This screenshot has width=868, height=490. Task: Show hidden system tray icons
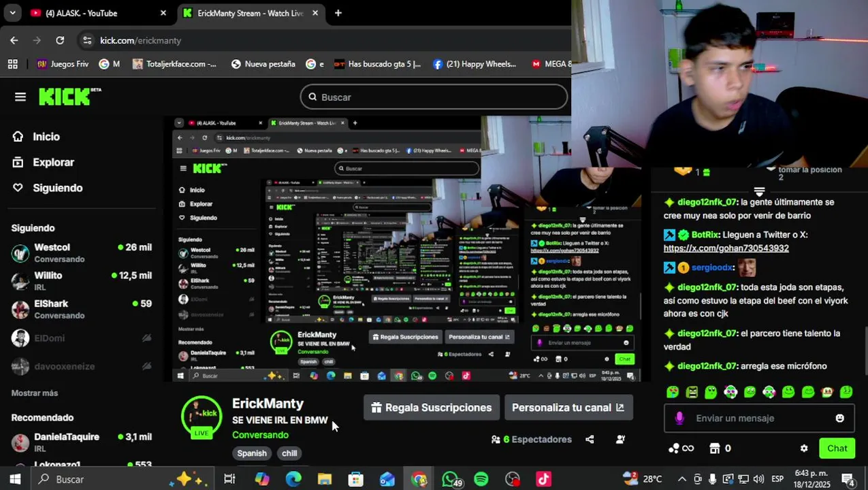681,479
